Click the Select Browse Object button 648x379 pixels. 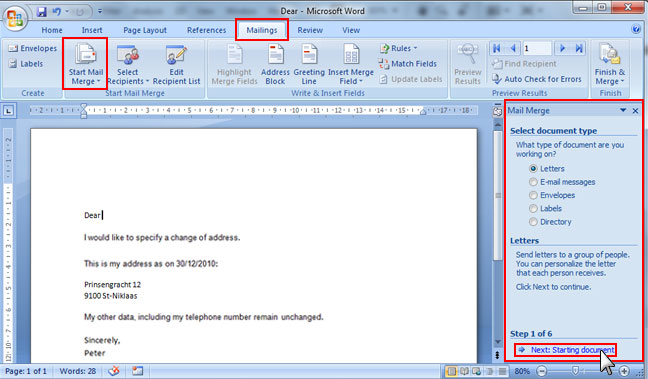(x=498, y=355)
